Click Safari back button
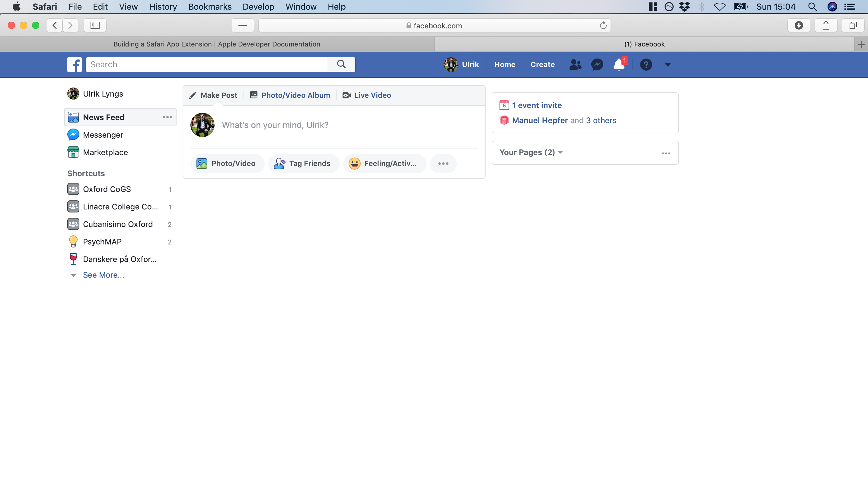 coord(54,25)
